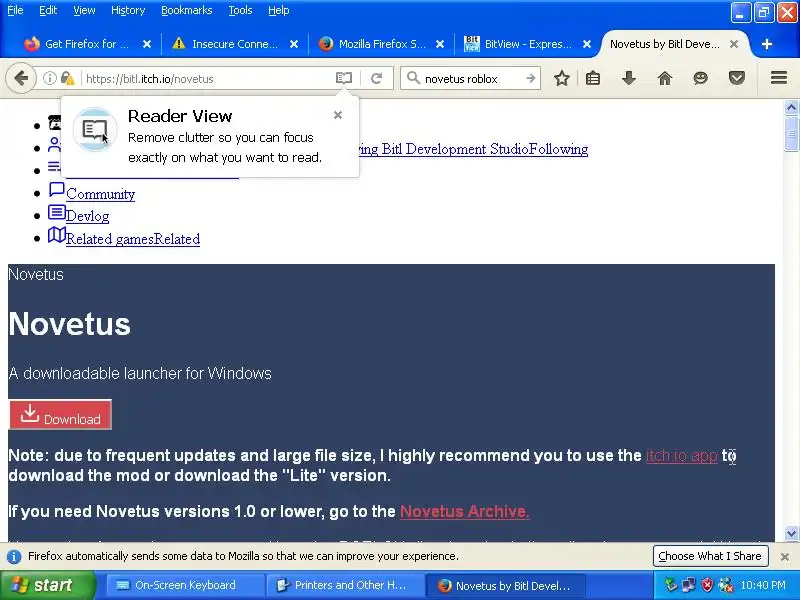Click Following Bitl Development Studio link

(473, 149)
